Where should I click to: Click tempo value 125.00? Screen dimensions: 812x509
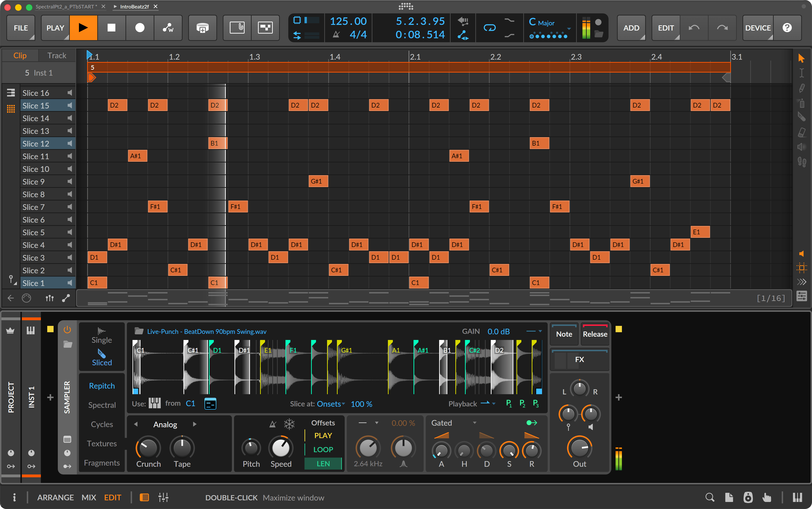coord(348,21)
